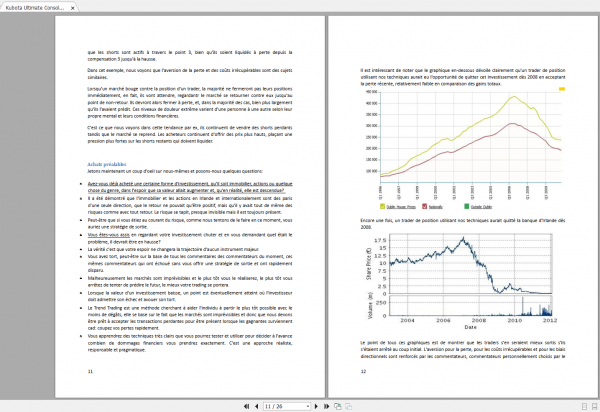
Task: Go to the next page
Action: point(316,406)
